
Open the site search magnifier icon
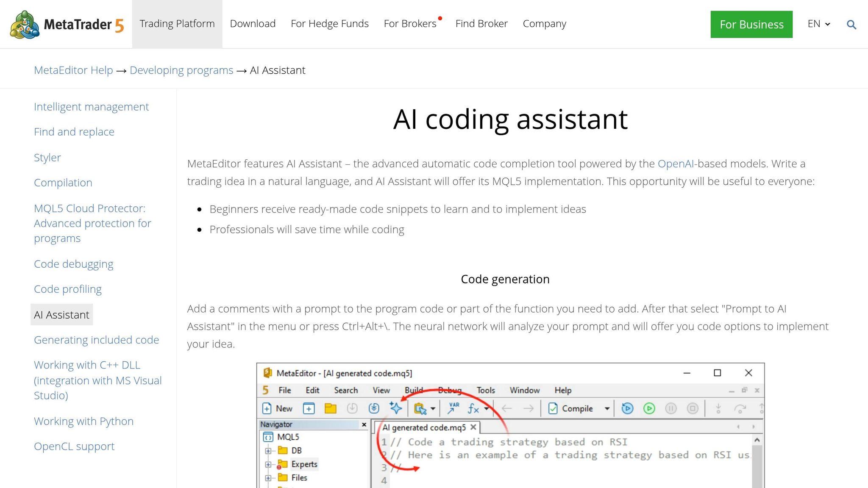851,25
